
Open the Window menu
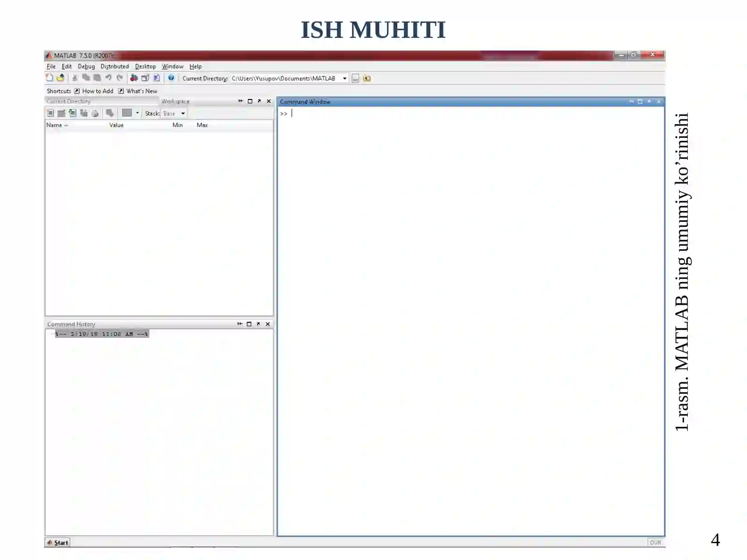tap(173, 66)
